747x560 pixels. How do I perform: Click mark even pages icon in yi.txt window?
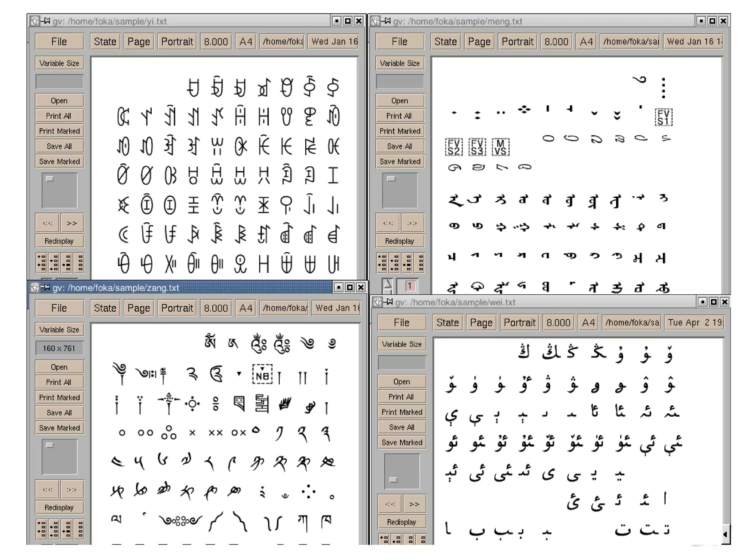click(54, 263)
